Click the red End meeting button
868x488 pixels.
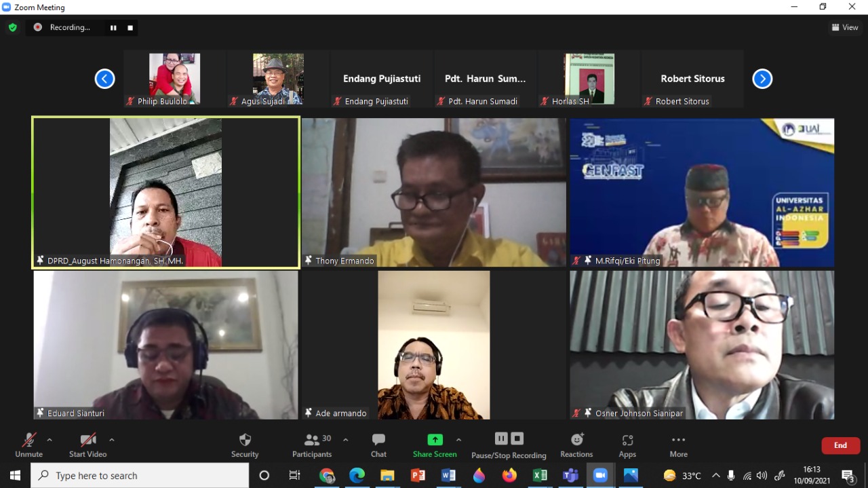click(x=840, y=445)
